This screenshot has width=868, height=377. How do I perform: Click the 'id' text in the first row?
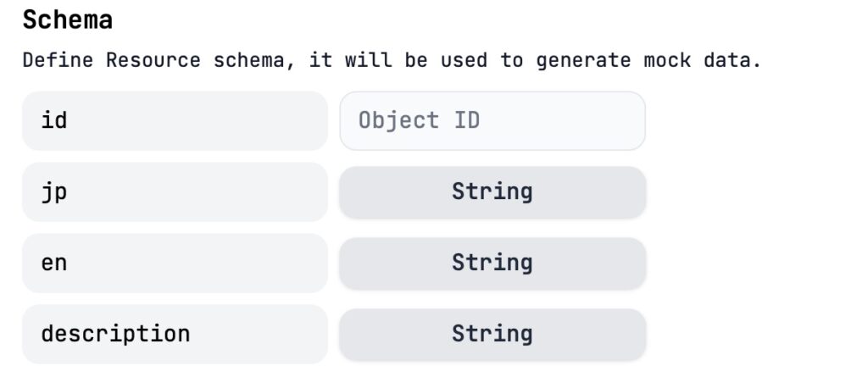click(x=54, y=120)
